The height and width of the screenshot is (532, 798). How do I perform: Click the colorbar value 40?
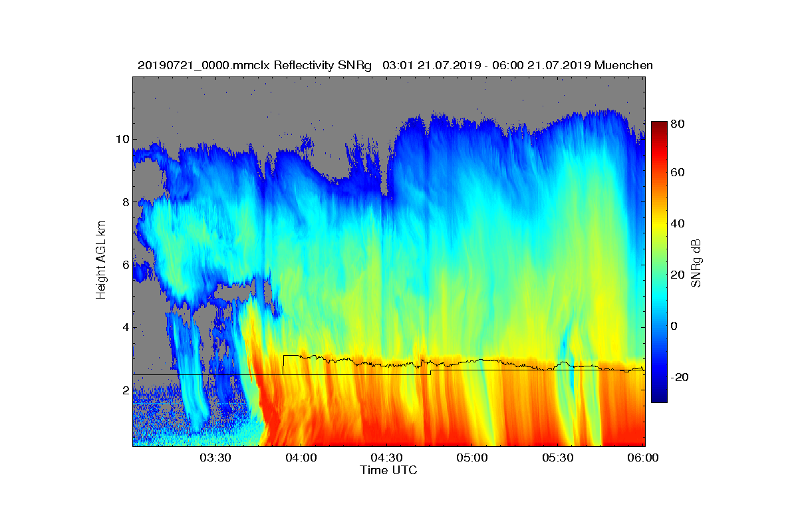pyautogui.click(x=678, y=224)
